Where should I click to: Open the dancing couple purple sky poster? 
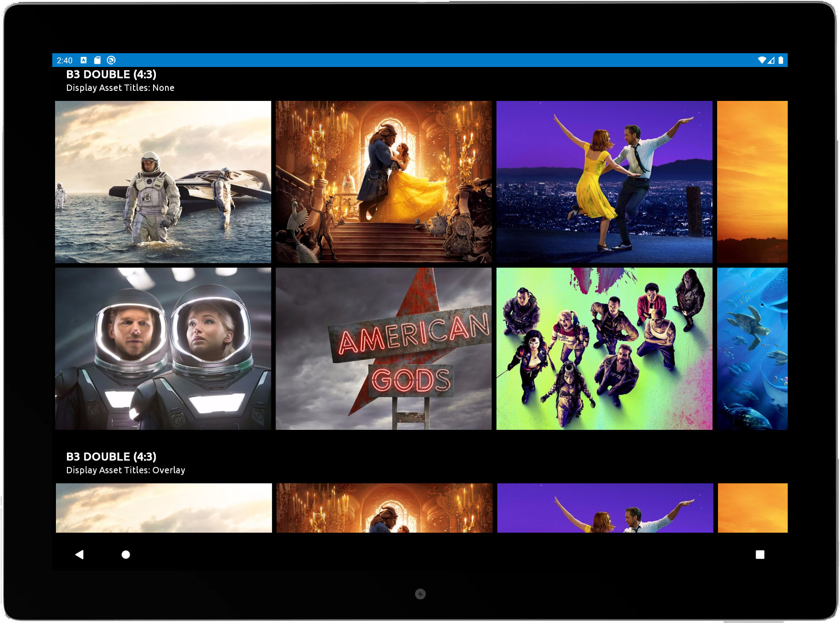(x=604, y=182)
